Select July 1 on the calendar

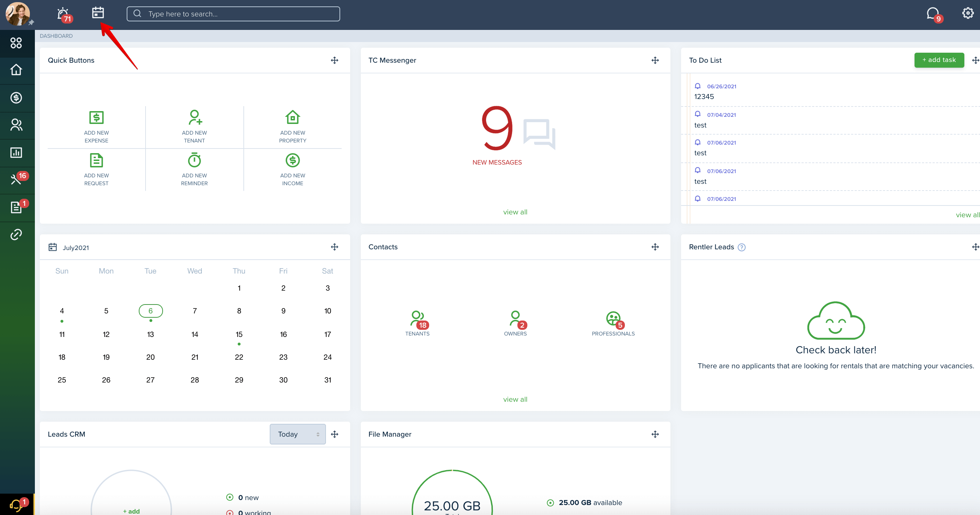click(239, 288)
